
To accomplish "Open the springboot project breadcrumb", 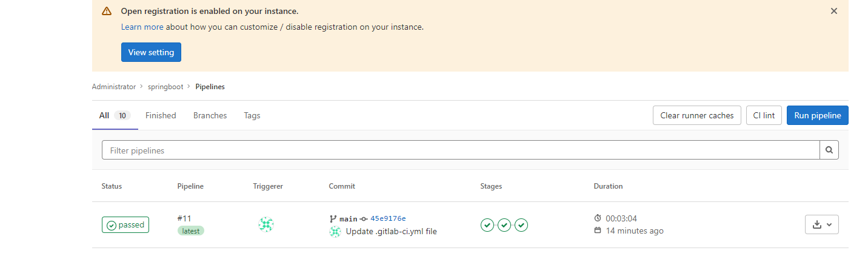I will tap(165, 87).
